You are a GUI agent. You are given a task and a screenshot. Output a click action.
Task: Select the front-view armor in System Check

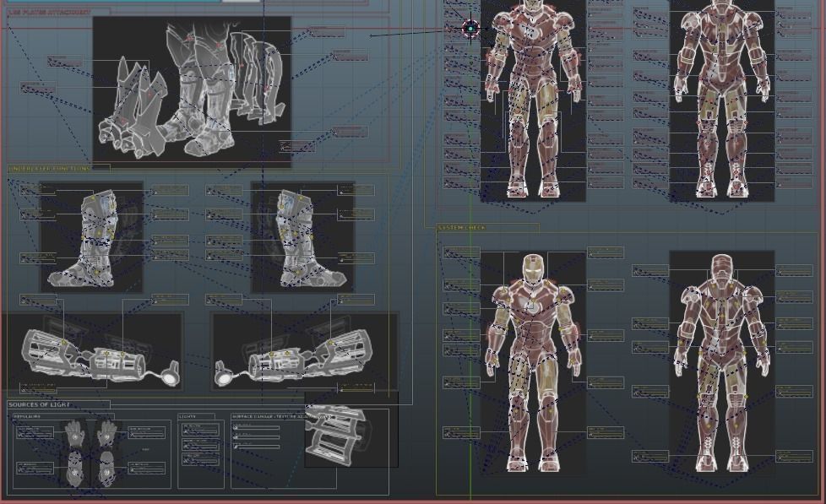(x=533, y=362)
